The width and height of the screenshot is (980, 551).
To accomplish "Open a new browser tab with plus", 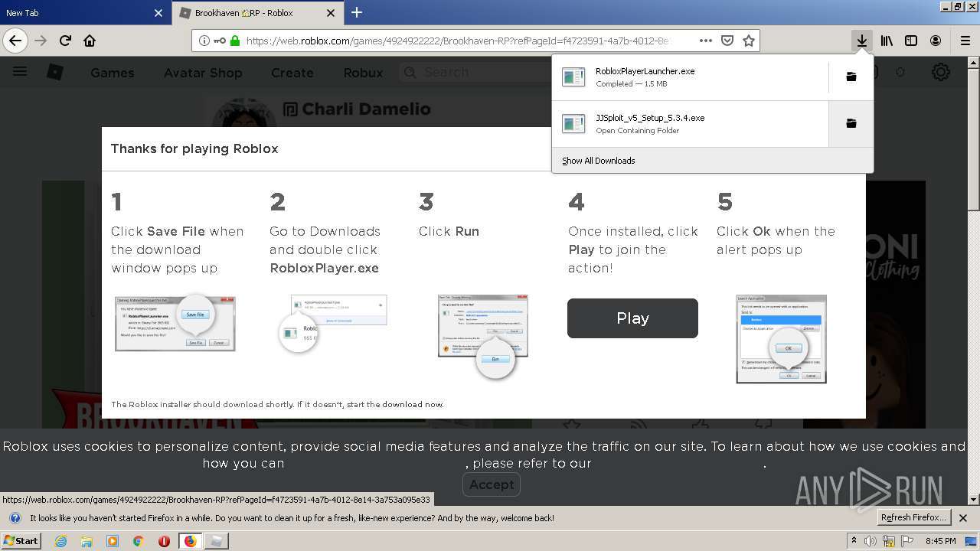I will 357,12.
